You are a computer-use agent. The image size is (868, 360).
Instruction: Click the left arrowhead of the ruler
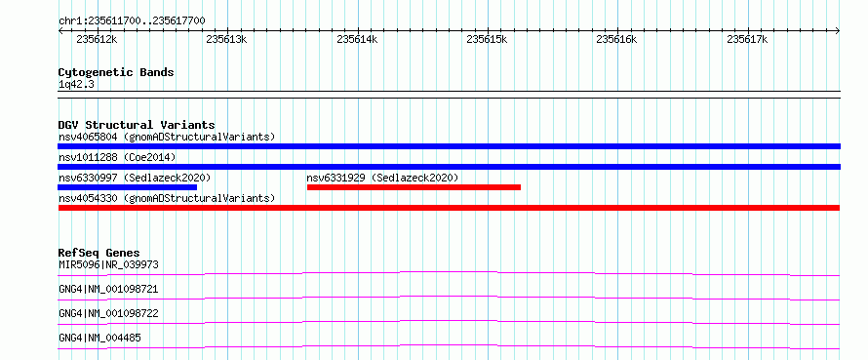click(60, 31)
